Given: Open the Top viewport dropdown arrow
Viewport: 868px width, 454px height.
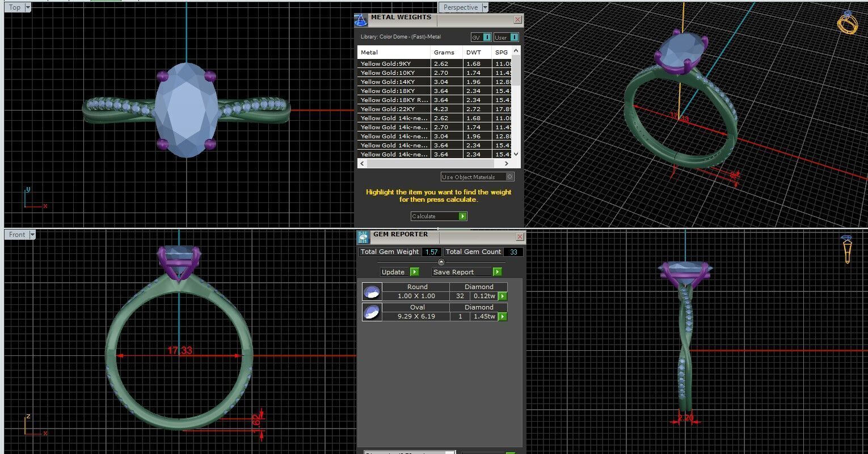Looking at the screenshot, I should pyautogui.click(x=28, y=7).
